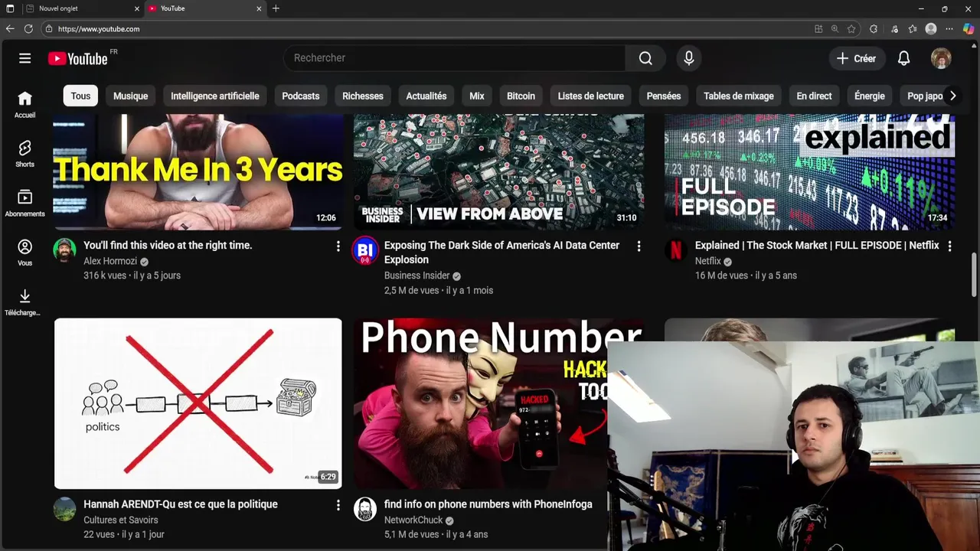Play the 'Phone Number' hacked thumbnail

[x=480, y=403]
